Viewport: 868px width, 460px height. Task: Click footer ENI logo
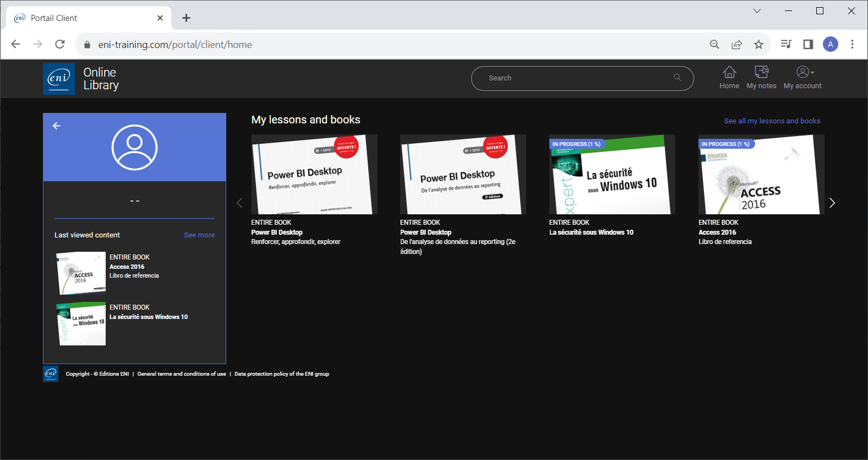point(51,374)
